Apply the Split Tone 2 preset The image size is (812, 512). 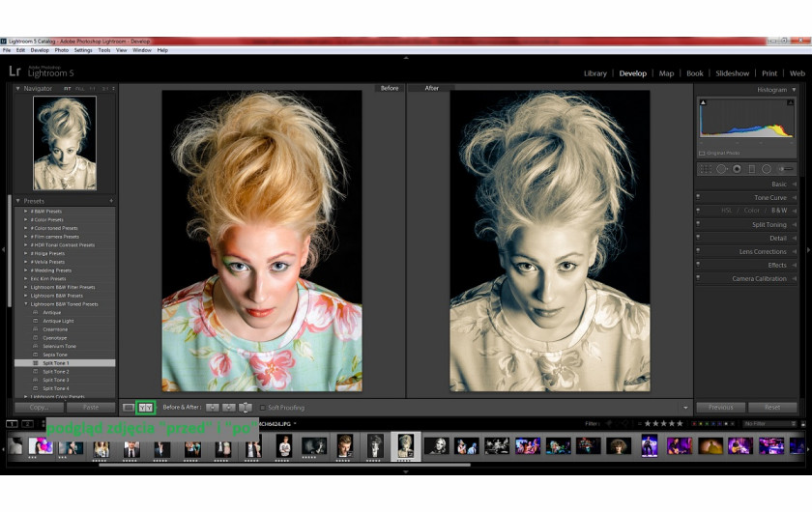[55, 372]
